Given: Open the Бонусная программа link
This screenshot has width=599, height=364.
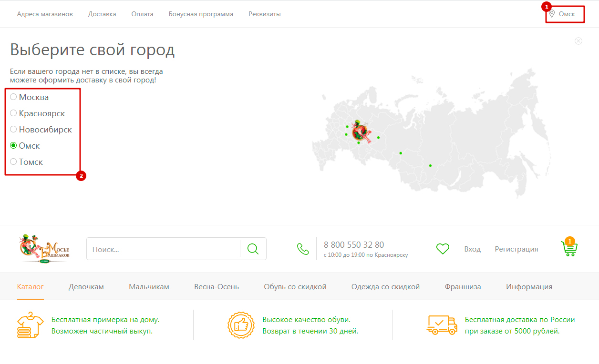Looking at the screenshot, I should [201, 14].
